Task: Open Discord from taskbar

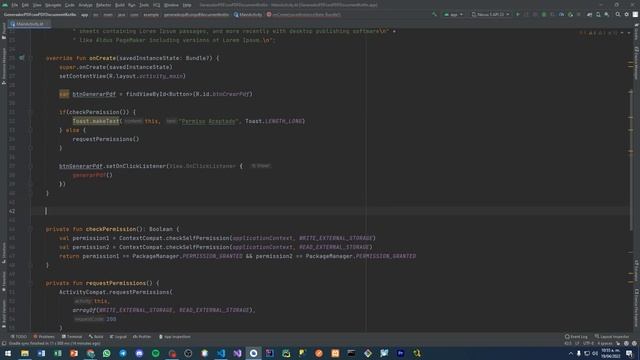Action: pyautogui.click(x=139, y=353)
